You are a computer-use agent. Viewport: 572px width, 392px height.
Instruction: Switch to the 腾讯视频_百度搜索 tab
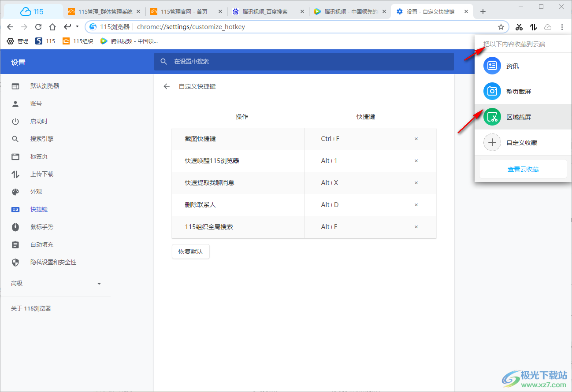267,11
